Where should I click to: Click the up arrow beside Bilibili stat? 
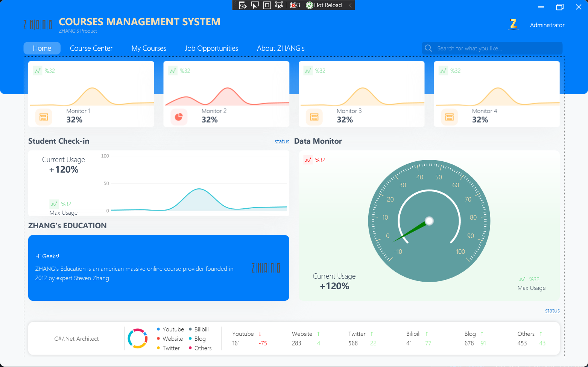point(427,334)
